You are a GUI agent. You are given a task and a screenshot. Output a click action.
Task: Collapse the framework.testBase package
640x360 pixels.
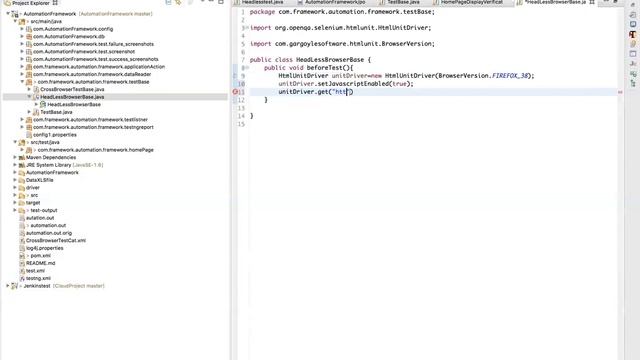pyautogui.click(x=22, y=82)
